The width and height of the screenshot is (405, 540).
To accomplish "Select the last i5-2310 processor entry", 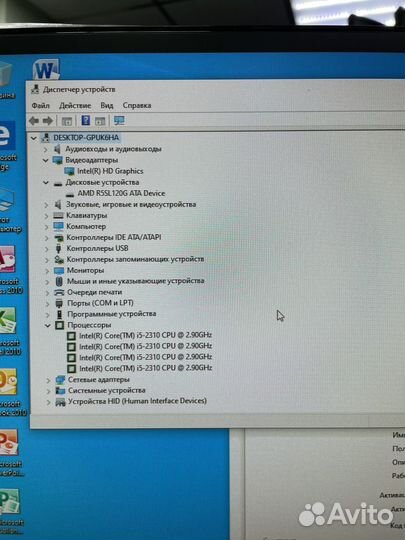I will tap(145, 368).
